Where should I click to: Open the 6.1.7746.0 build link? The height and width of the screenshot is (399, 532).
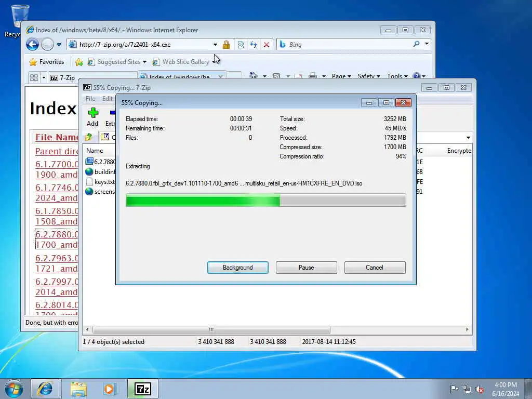coord(57,192)
